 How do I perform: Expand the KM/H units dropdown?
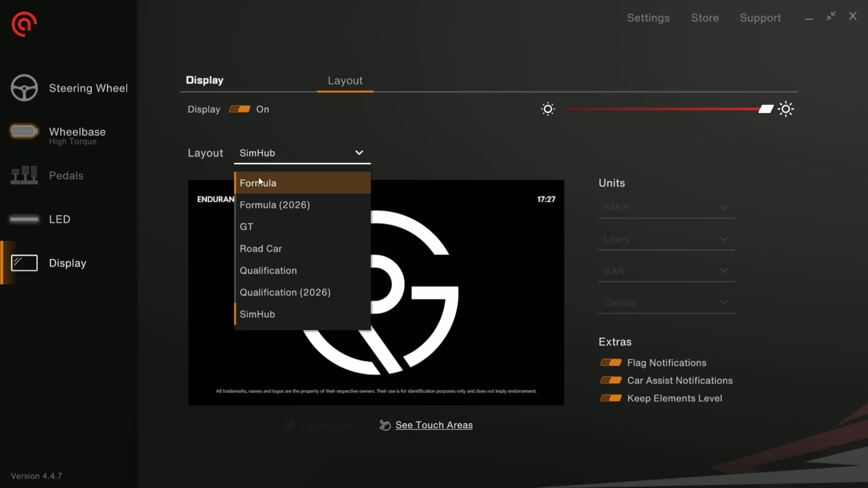pyautogui.click(x=666, y=208)
